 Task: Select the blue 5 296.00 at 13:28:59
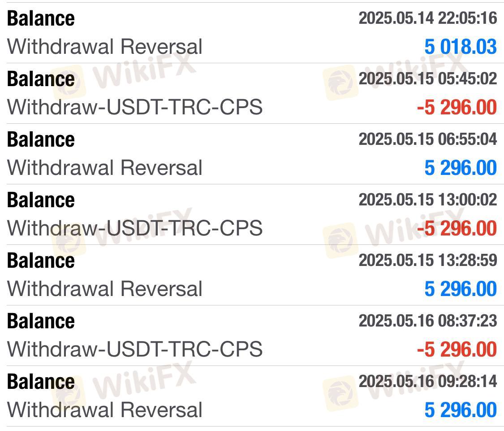pos(461,289)
